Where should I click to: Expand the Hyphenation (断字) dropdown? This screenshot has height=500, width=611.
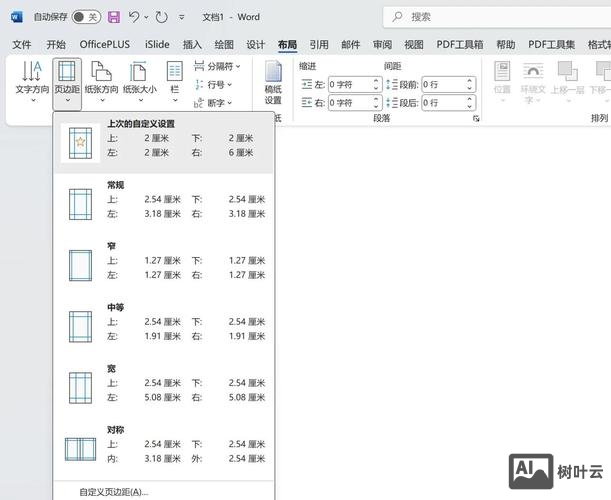point(213,103)
